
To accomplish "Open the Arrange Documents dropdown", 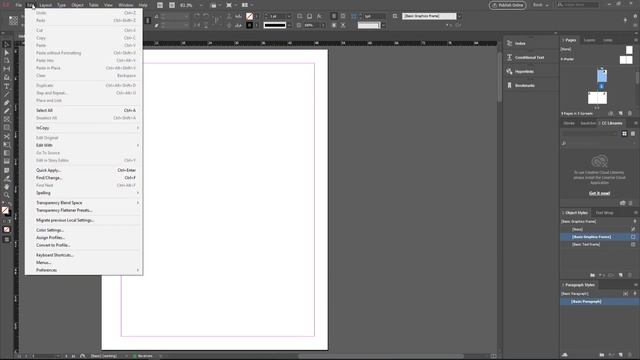I will (x=246, y=5).
